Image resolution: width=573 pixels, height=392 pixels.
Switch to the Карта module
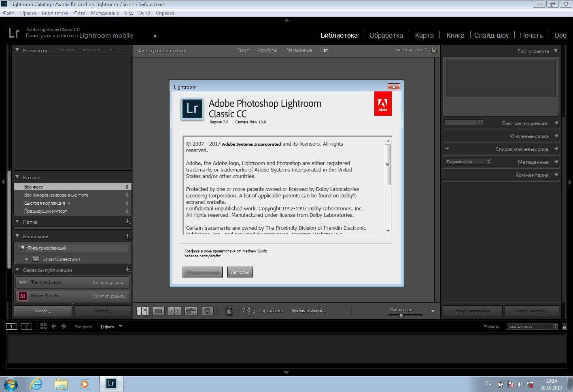pyautogui.click(x=424, y=35)
